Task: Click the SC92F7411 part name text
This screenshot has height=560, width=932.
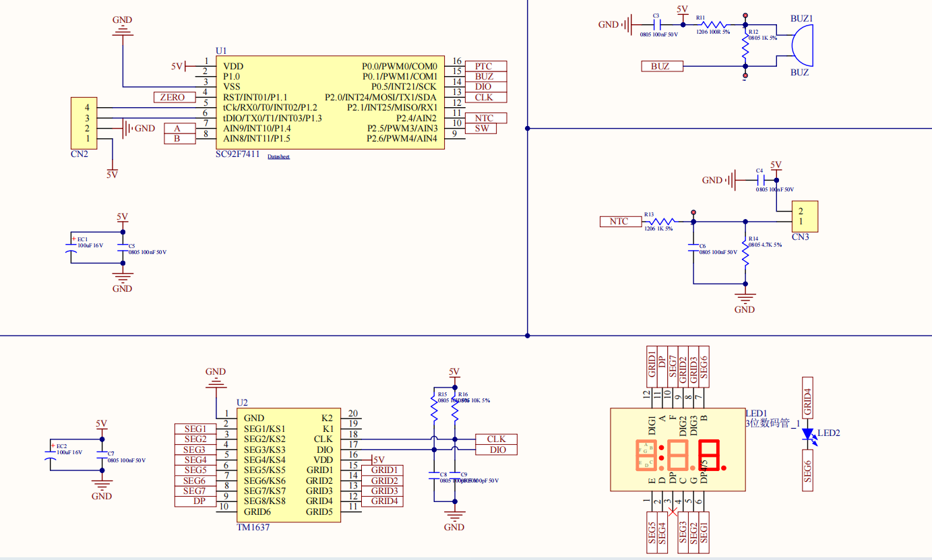Action: (237, 154)
